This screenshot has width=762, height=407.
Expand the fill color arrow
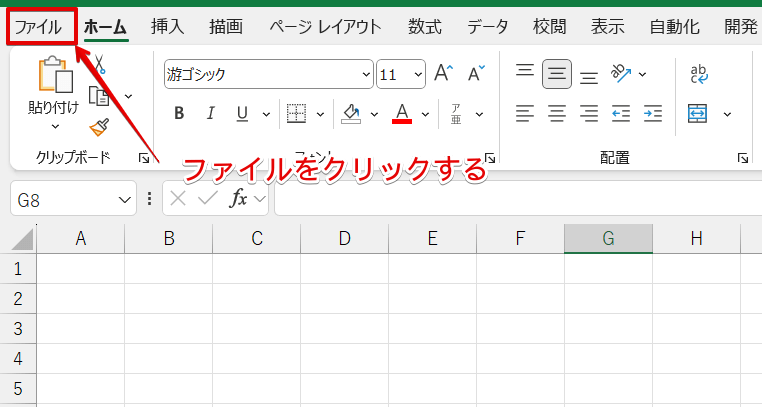[x=374, y=115]
